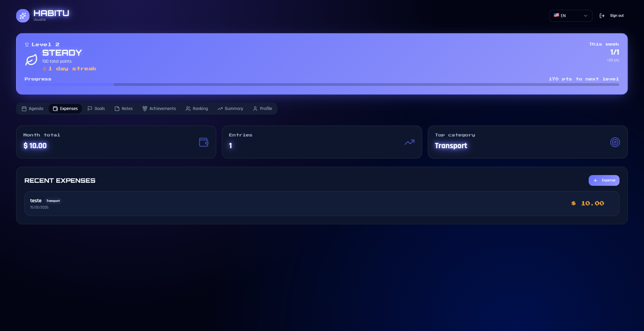Click the people icon on Ranking tab

pos(188,109)
